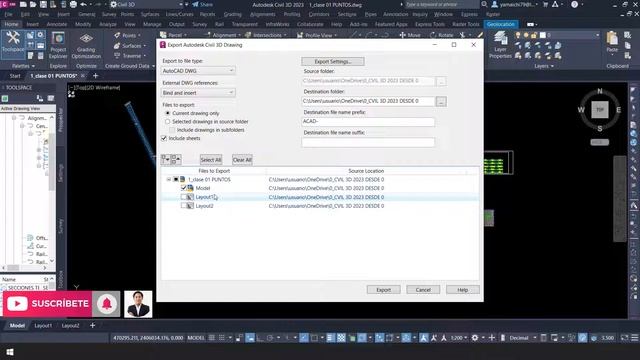This screenshot has height=360, width=640.
Task: Click the Destination file name prefix field
Action: coord(368,121)
